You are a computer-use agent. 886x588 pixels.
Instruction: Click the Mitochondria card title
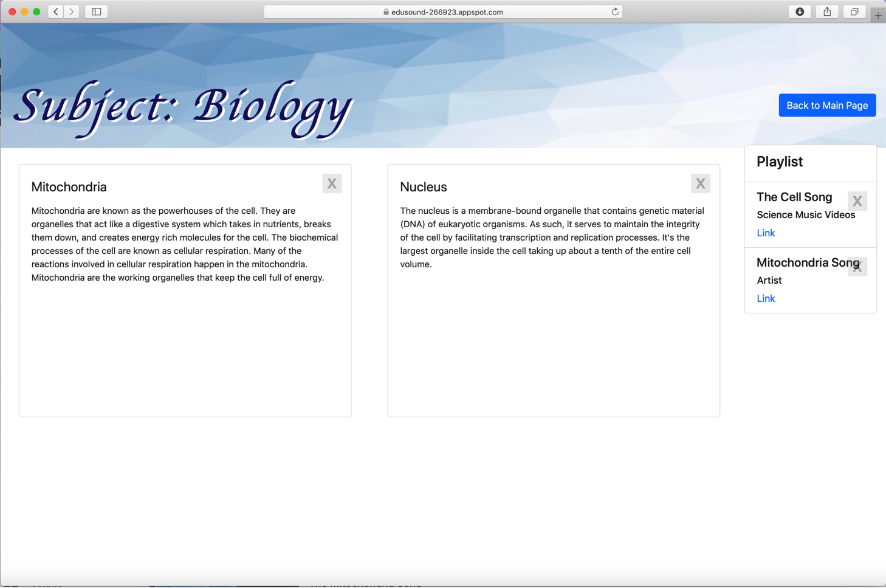[x=69, y=187]
